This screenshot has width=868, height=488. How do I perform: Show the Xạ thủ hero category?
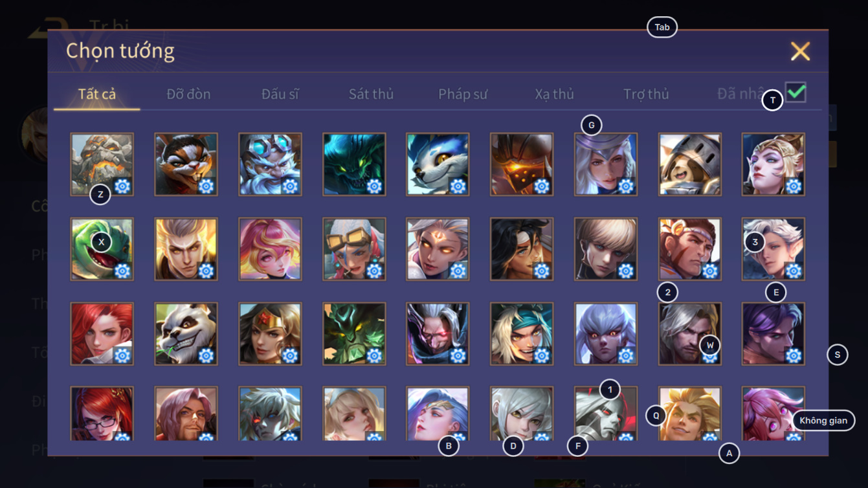(555, 94)
